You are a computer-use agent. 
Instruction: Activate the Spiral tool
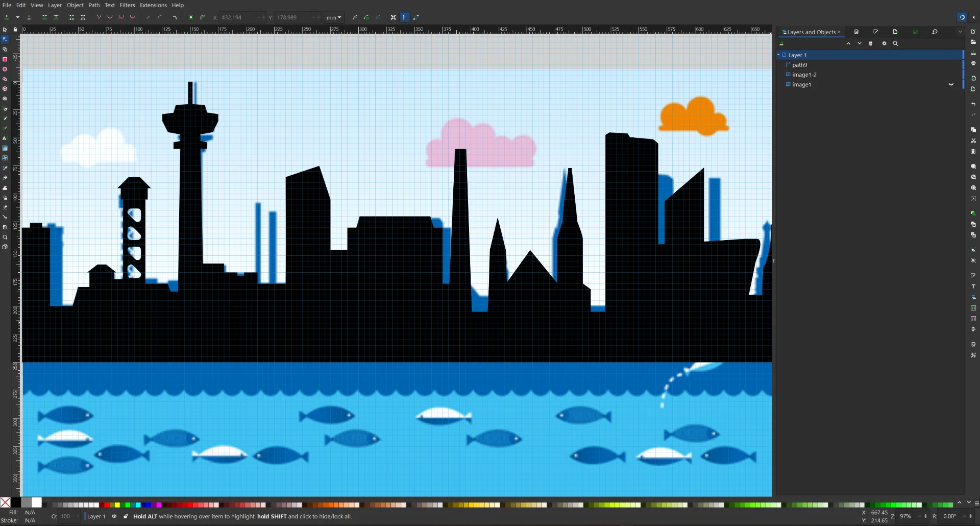[5, 99]
